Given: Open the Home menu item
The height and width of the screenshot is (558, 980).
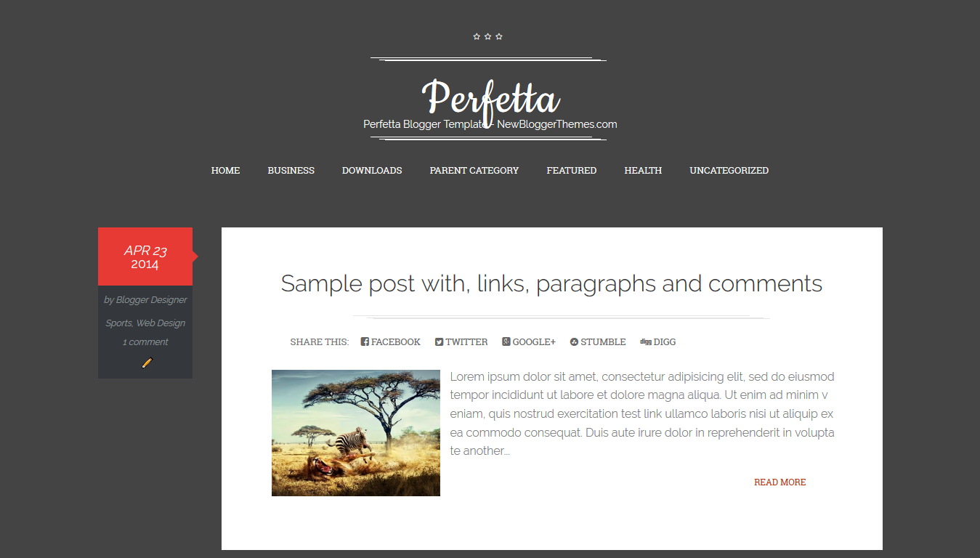Looking at the screenshot, I should click(x=225, y=171).
